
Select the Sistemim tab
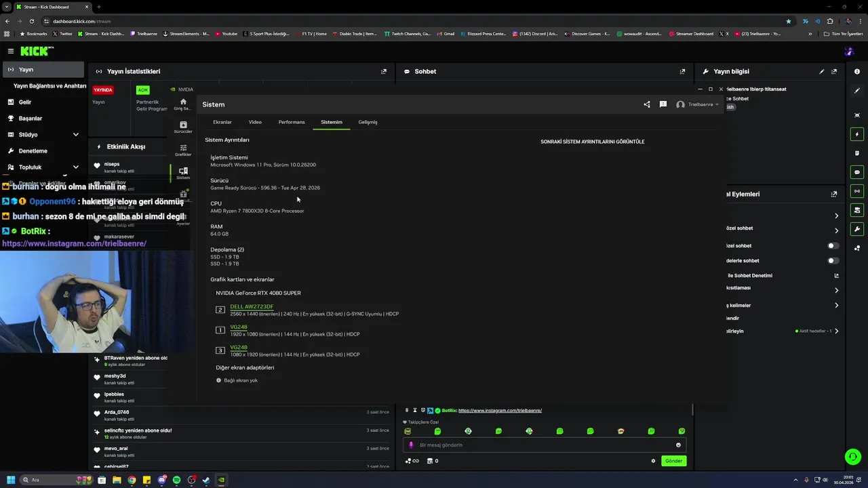[332, 122]
